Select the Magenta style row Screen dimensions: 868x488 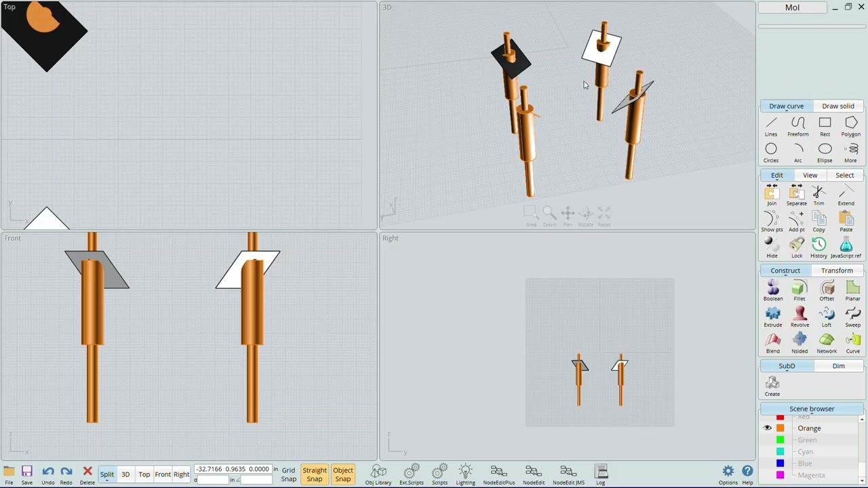[812, 475]
